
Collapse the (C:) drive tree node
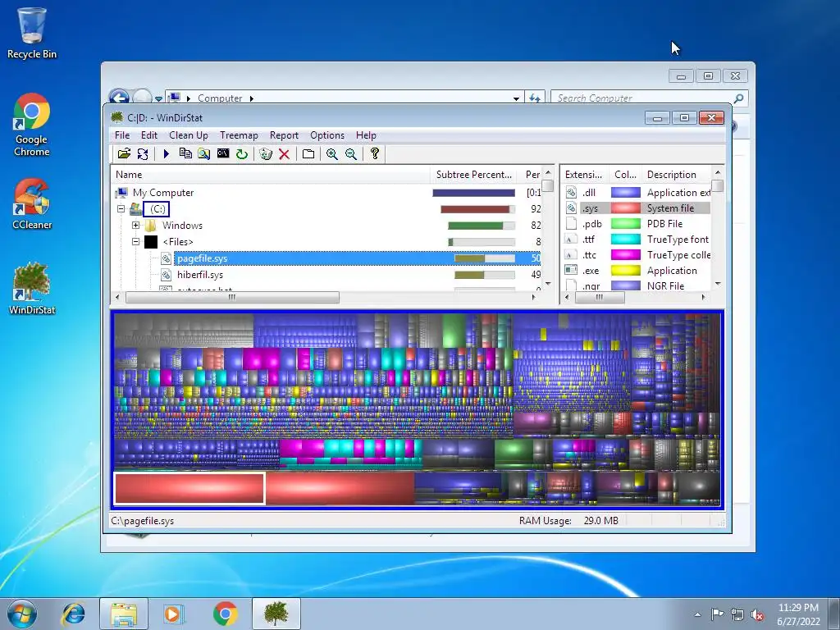pos(121,209)
